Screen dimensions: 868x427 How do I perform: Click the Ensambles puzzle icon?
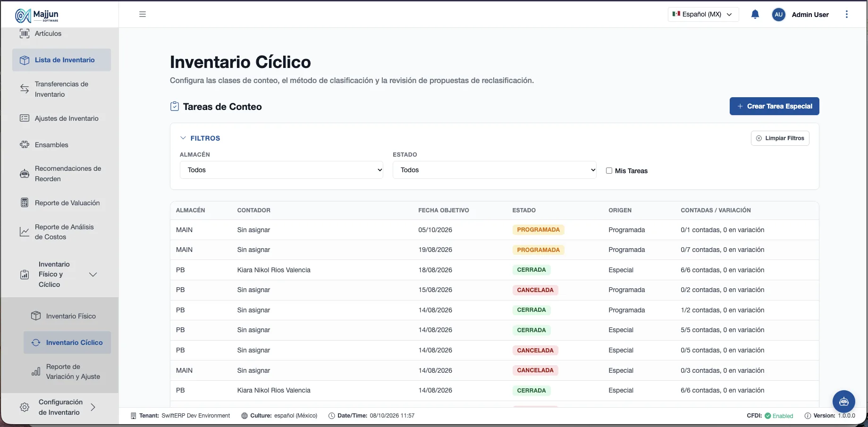click(25, 145)
